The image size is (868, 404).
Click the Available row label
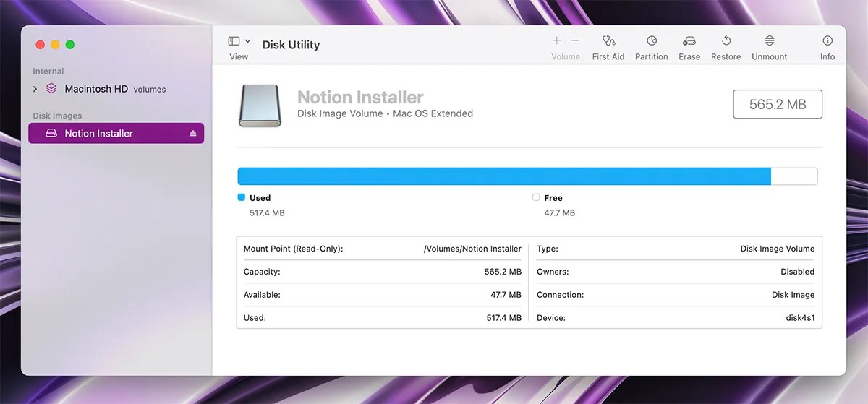tap(262, 295)
